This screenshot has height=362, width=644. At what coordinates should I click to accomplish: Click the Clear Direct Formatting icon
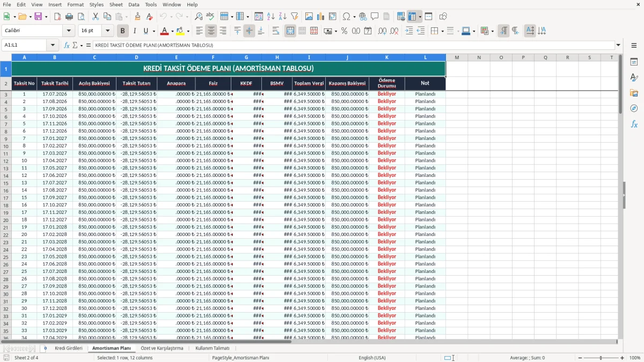coord(149,17)
